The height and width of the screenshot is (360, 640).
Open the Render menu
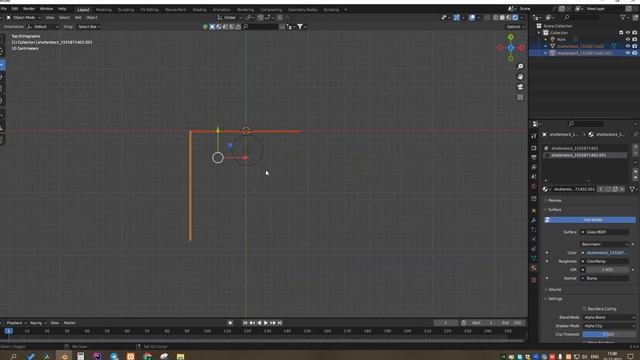click(29, 9)
